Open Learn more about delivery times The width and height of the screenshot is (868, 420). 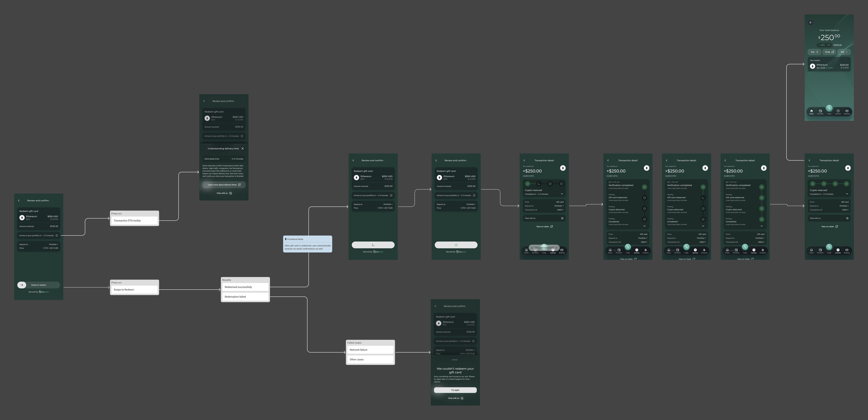[x=224, y=185]
